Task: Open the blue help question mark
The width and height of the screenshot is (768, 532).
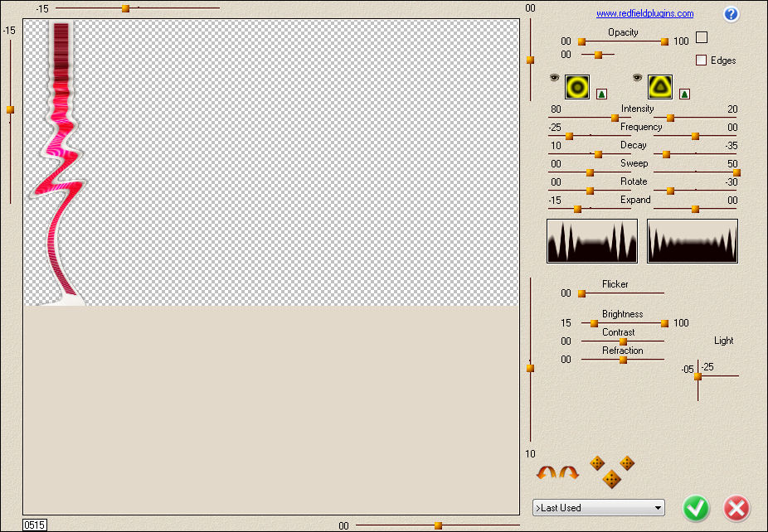Action: click(731, 14)
